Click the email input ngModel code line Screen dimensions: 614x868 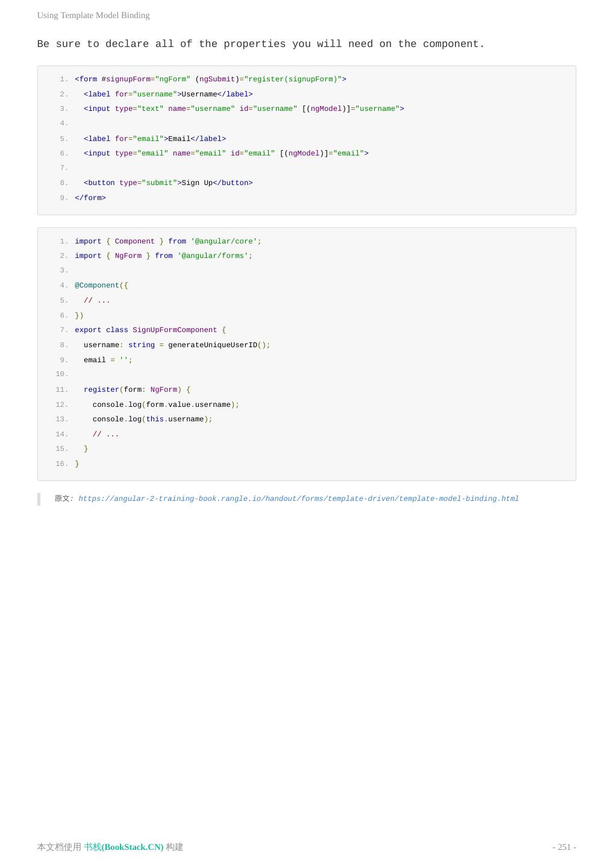pyautogui.click(x=226, y=154)
